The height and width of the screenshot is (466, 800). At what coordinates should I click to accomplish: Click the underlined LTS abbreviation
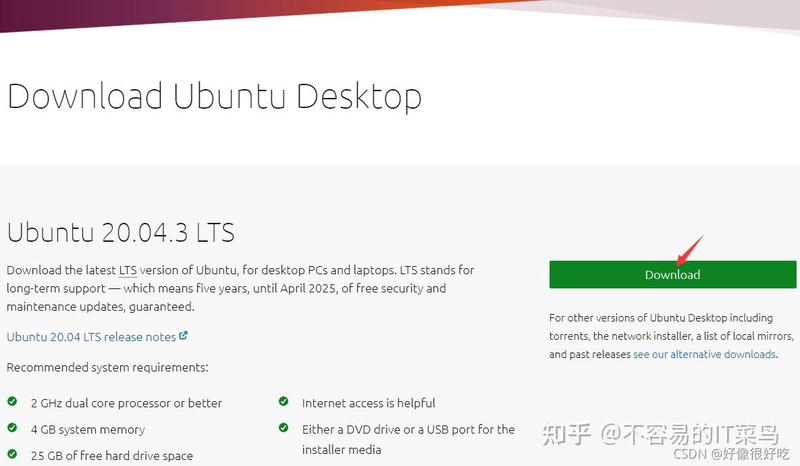pos(128,271)
